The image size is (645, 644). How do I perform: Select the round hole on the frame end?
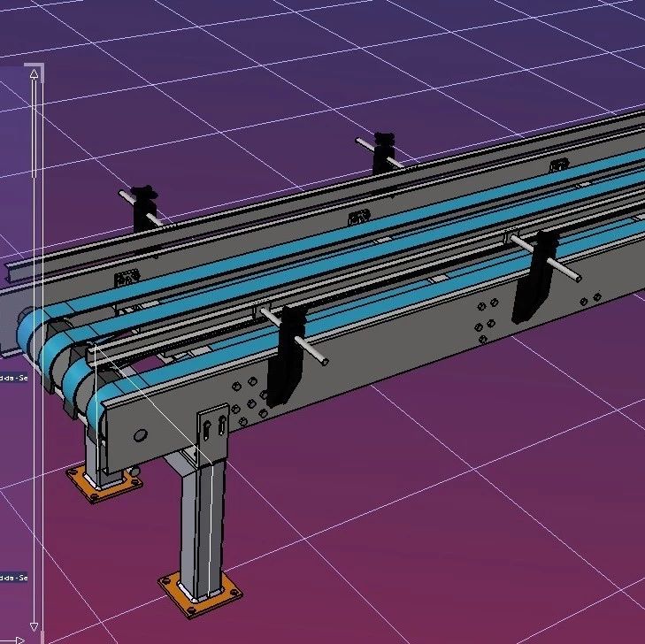click(x=141, y=435)
